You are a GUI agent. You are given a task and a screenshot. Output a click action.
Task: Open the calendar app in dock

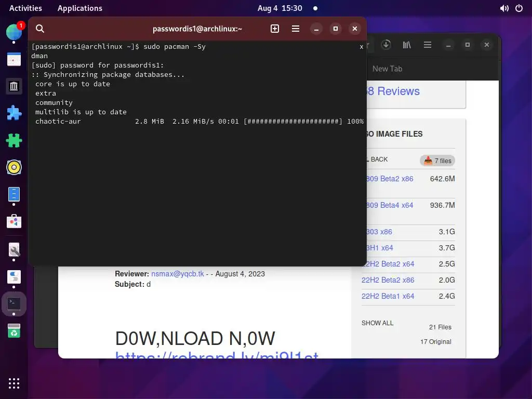pos(14,59)
